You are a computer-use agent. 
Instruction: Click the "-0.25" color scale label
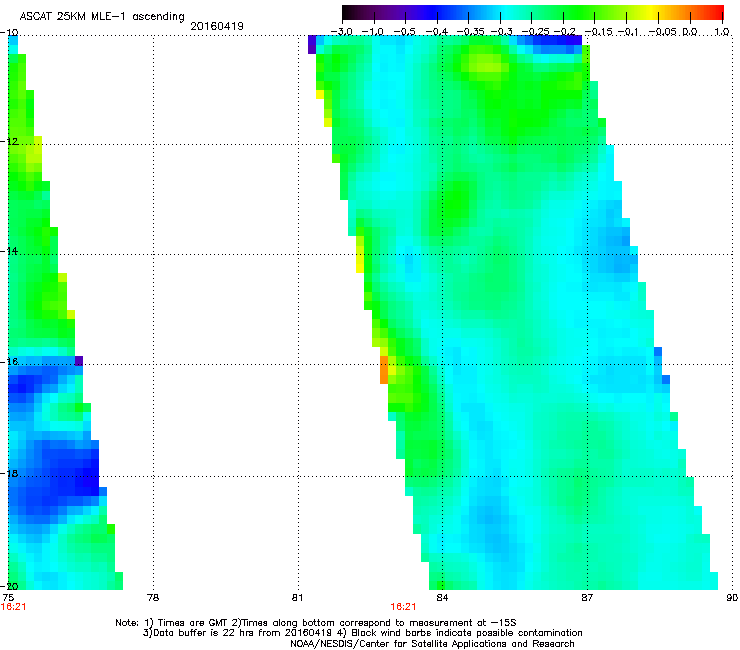(536, 32)
